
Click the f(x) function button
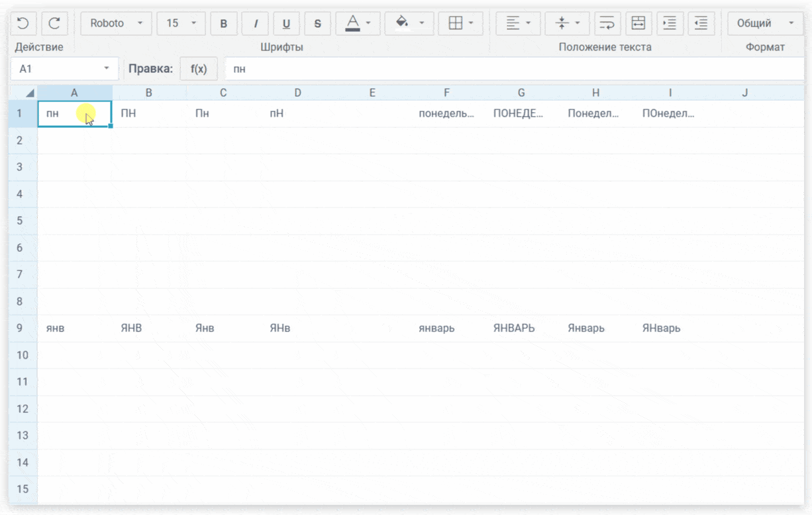point(199,69)
